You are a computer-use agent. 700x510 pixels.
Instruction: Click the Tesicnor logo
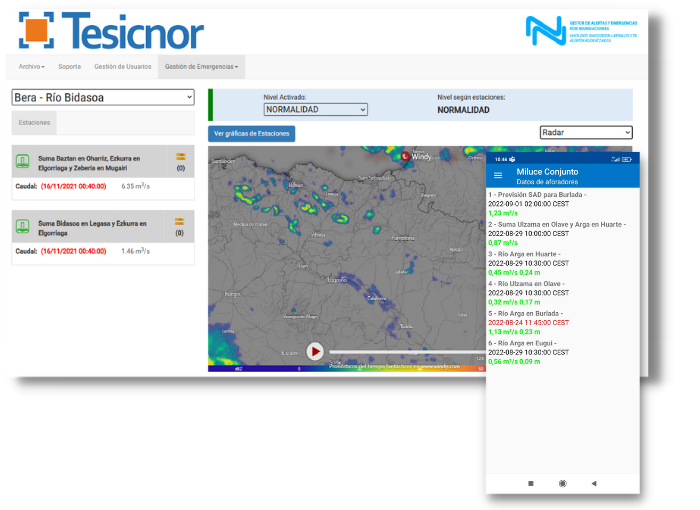pyautogui.click(x=111, y=30)
